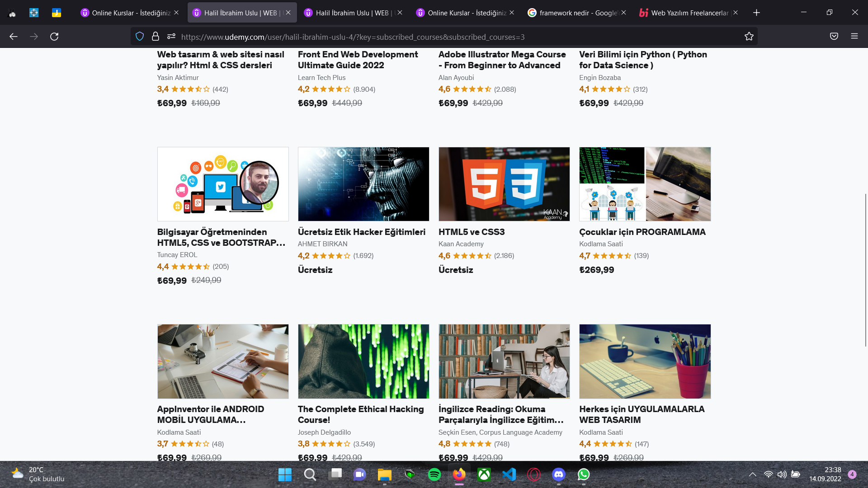Screen dimensions: 868x488
Task: Open the Firefox application menu
Action: 854,37
